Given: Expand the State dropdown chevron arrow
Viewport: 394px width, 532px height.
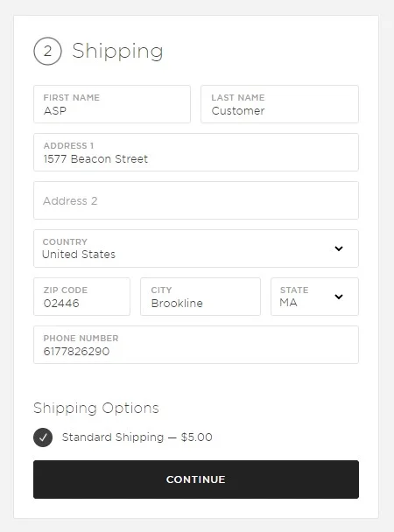Looking at the screenshot, I should coord(338,297).
